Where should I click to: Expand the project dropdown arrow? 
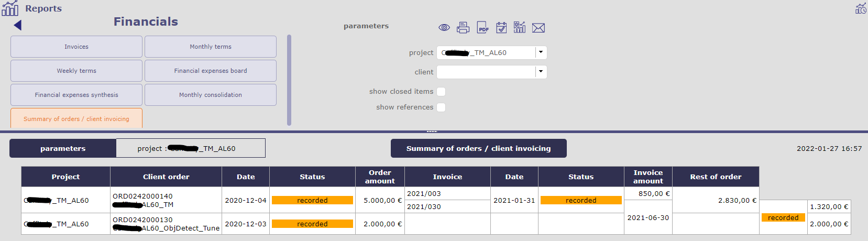(541, 52)
